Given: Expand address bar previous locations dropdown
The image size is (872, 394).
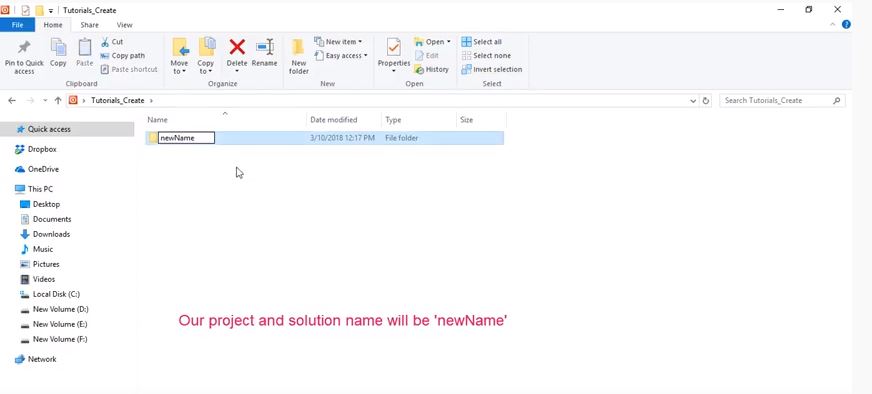Looking at the screenshot, I should coord(693,101).
